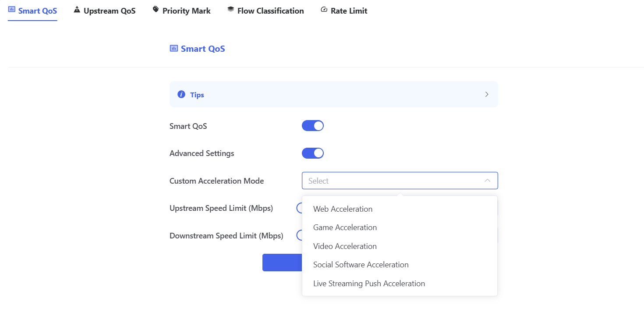Choose Live Streaming Push Acceleration
Viewport: 644px width, 316px height.
tap(400, 284)
